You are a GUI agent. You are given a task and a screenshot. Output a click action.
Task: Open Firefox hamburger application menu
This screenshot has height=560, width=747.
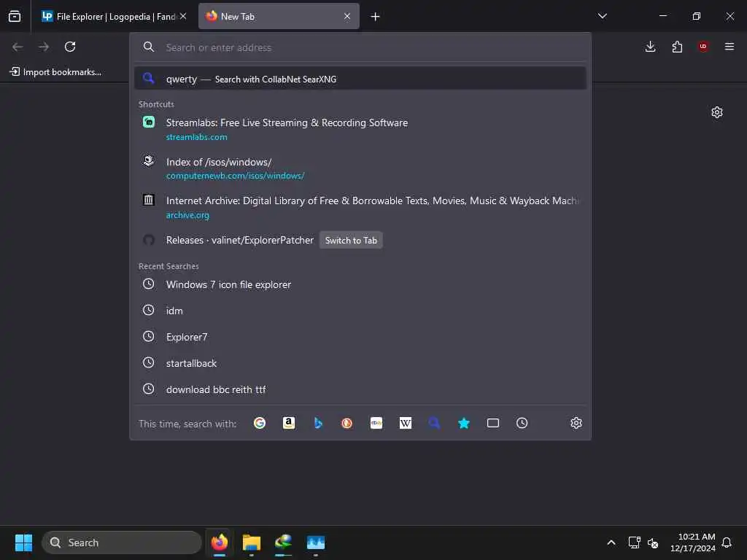tap(729, 47)
